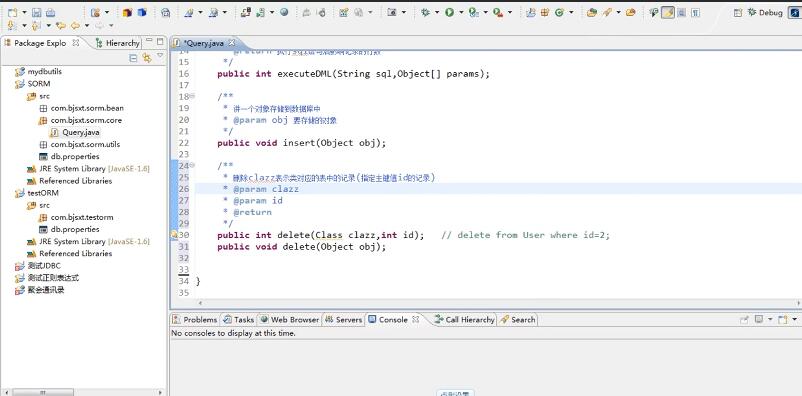
Task: Click the globe web browser toolbar icon
Action: pos(284,12)
